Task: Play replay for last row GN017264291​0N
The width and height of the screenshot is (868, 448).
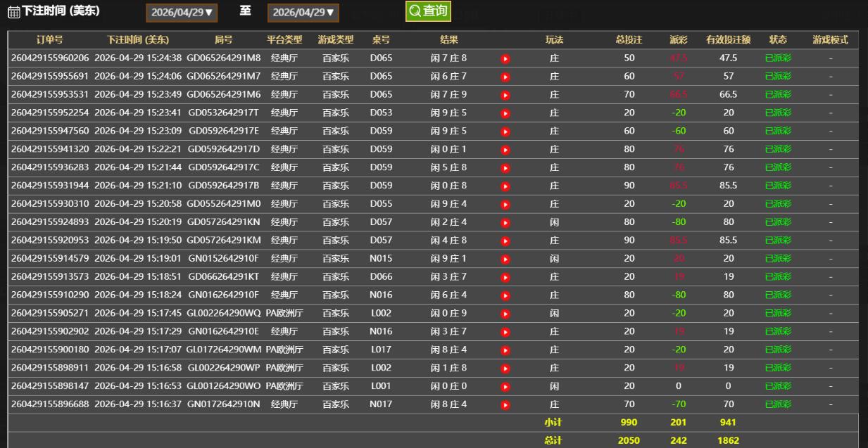Action: pos(505,405)
